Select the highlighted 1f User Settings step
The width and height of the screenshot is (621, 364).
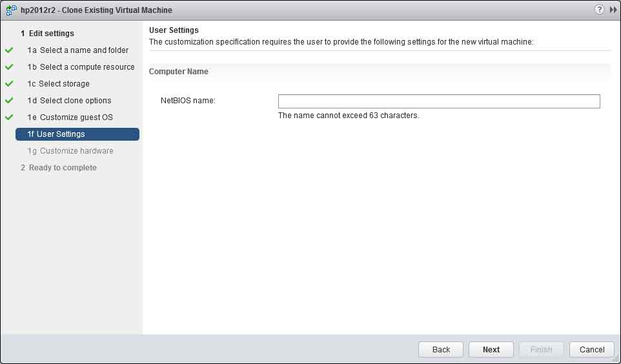(77, 134)
